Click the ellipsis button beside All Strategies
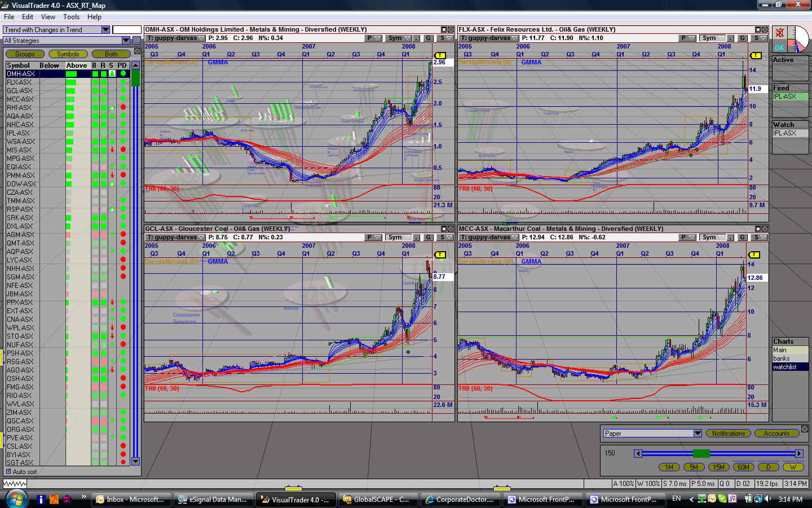The image size is (812, 508). tap(136, 41)
